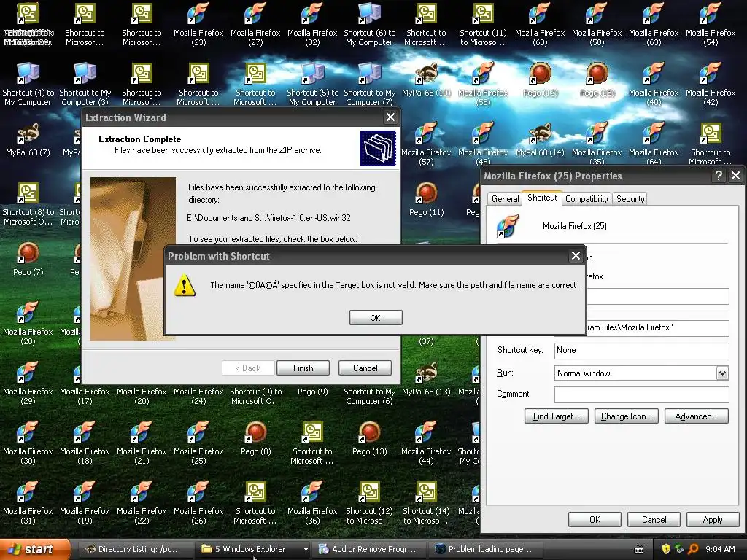Select Mozilla Firefox (40) desktop icon
This screenshot has width=747, height=560.
(654, 85)
